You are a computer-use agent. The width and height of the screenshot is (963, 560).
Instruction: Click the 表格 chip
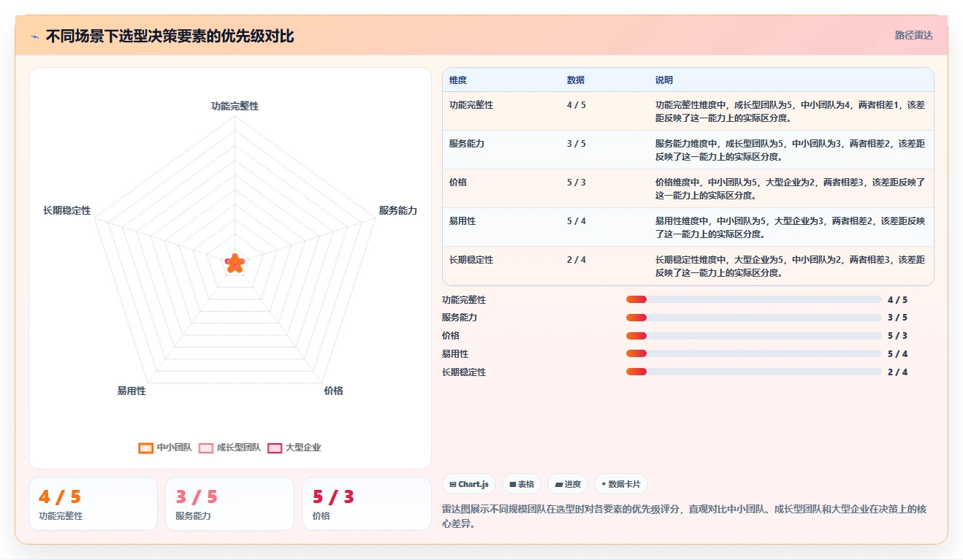click(522, 484)
